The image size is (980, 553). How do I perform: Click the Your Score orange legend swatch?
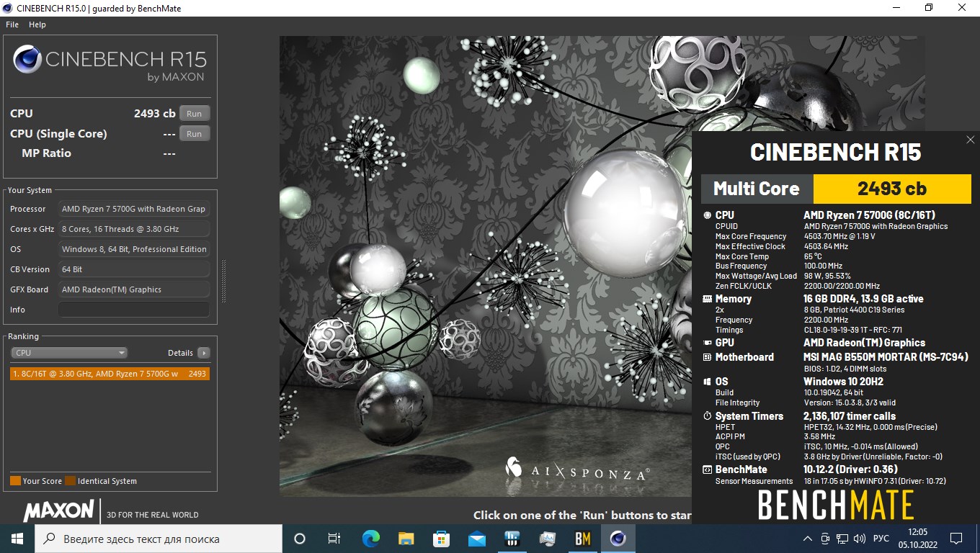point(15,481)
